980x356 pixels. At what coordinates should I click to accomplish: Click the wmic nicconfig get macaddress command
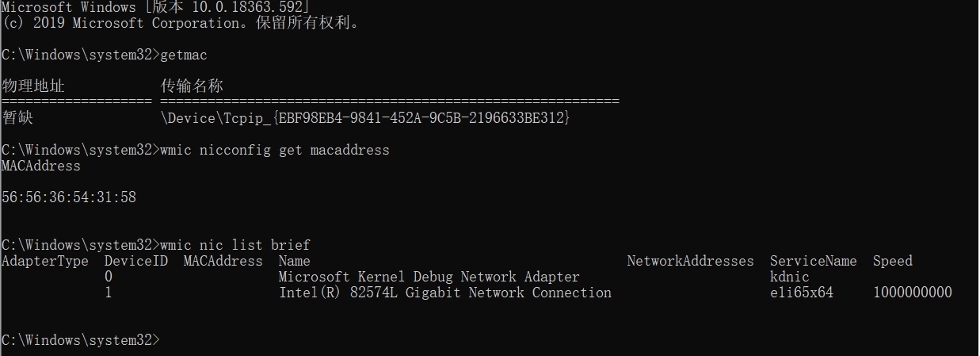pyautogui.click(x=274, y=150)
